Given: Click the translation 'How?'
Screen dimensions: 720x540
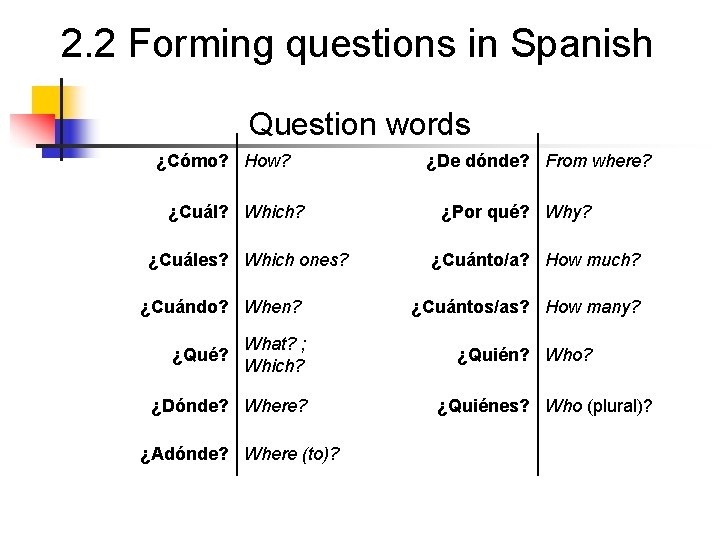Looking at the screenshot, I should (x=267, y=161).
